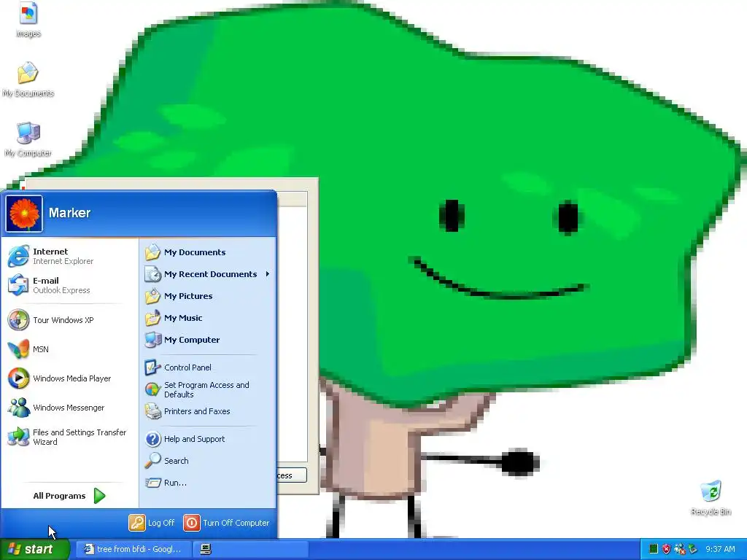The height and width of the screenshot is (560, 747).
Task: Launch the Windows Media Player icon
Action: click(x=18, y=378)
